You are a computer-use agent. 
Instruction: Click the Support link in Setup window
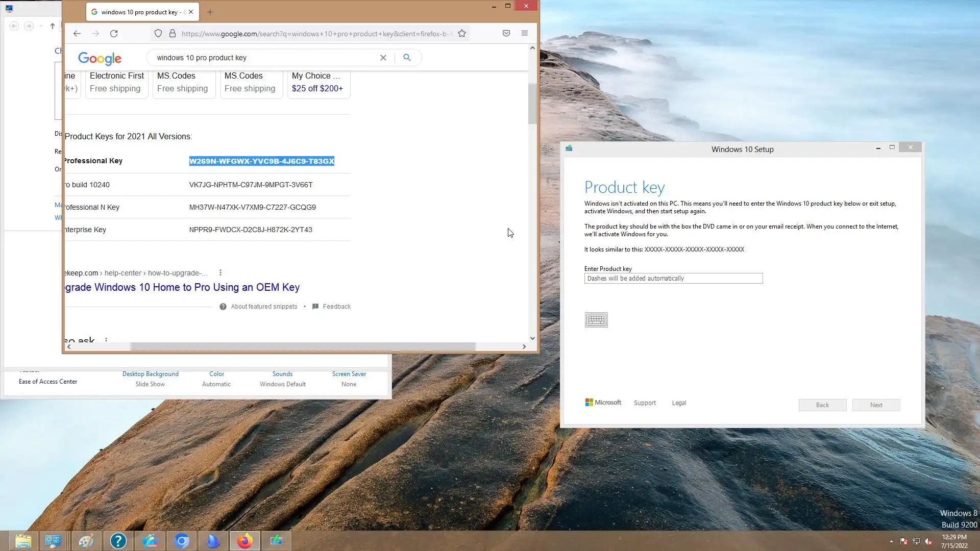[x=645, y=403]
